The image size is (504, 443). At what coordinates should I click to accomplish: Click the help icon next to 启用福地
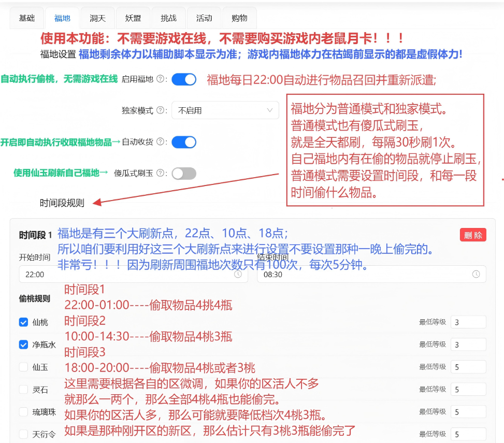160,79
